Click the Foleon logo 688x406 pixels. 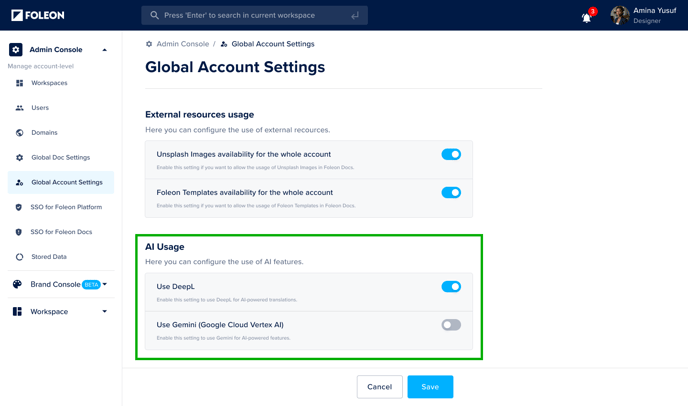[38, 15]
